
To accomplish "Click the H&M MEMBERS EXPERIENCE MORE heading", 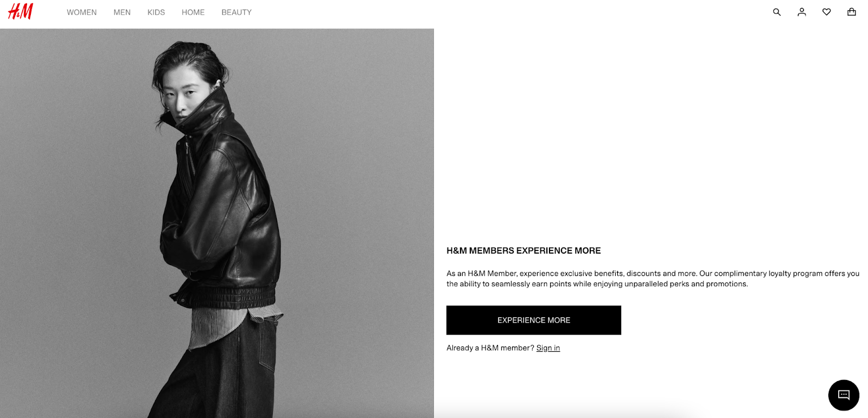I will [524, 250].
